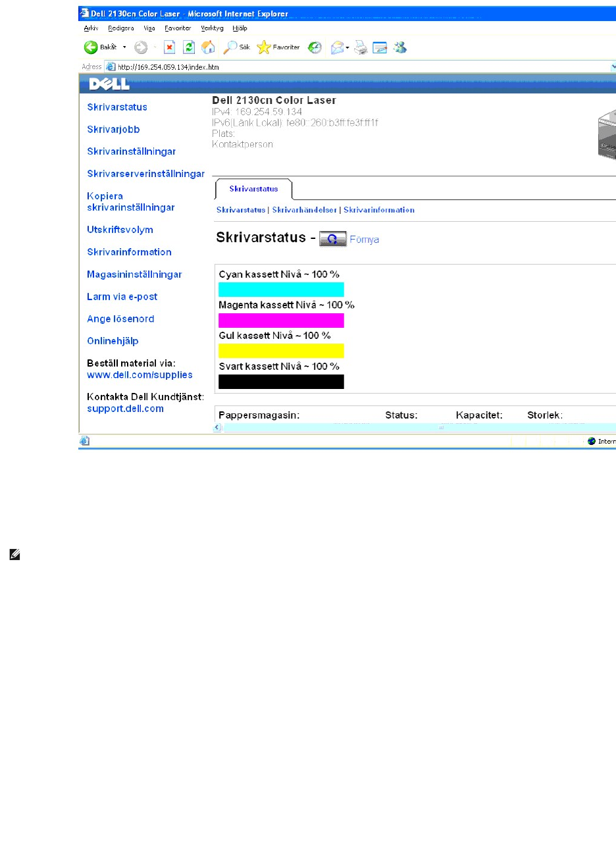Click the magenta toner level bar
Viewport: 616px width, 853px height.
click(x=281, y=321)
